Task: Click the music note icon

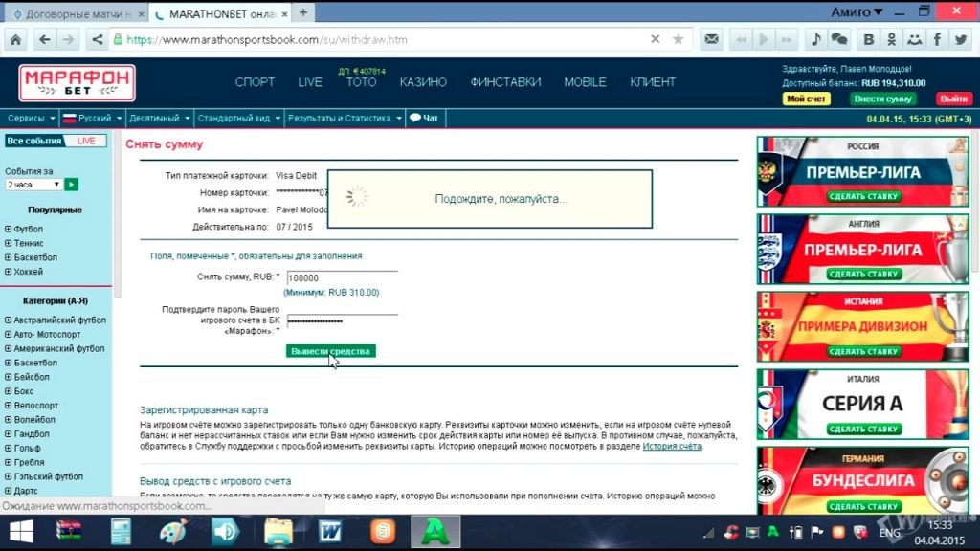Action: (x=815, y=39)
